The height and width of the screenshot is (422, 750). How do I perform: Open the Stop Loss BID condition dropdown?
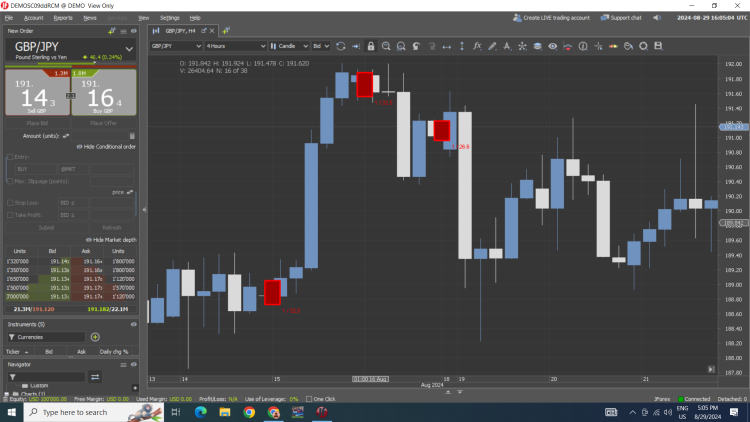[x=73, y=203]
